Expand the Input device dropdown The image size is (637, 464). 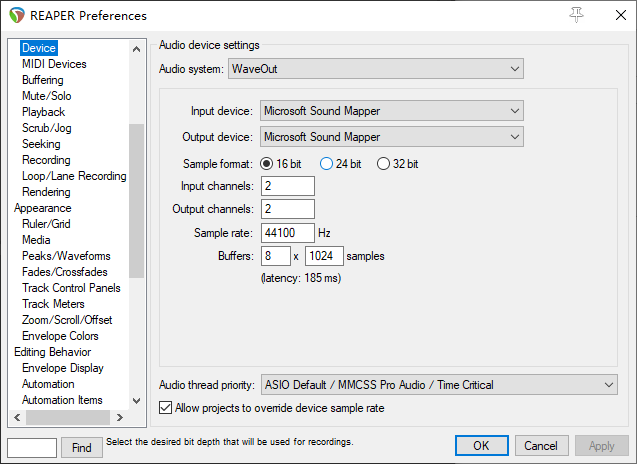[392, 111]
